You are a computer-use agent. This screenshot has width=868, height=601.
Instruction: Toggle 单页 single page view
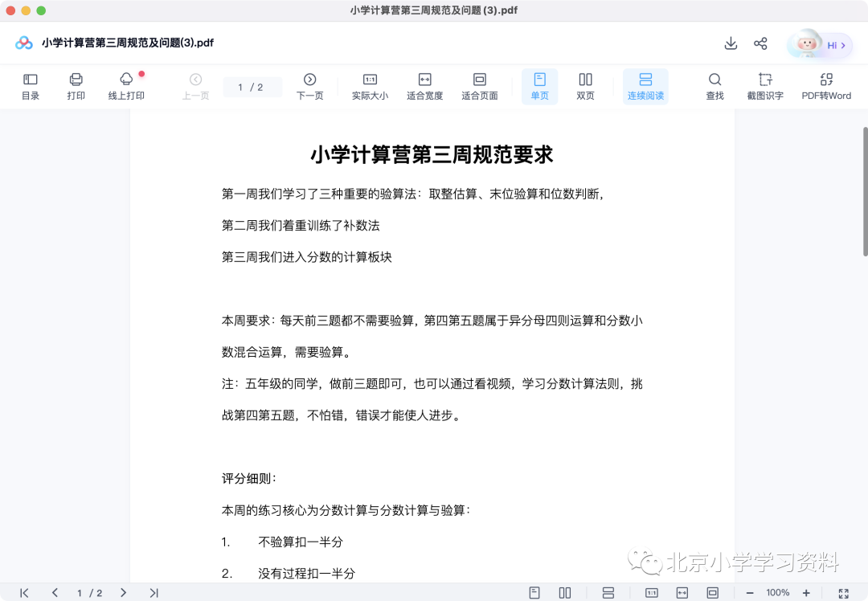click(540, 87)
